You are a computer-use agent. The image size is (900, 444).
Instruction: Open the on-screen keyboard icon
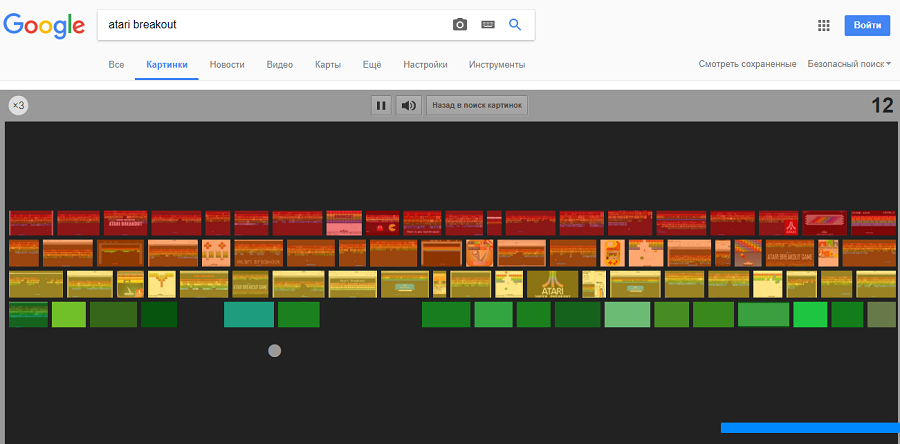(x=488, y=25)
